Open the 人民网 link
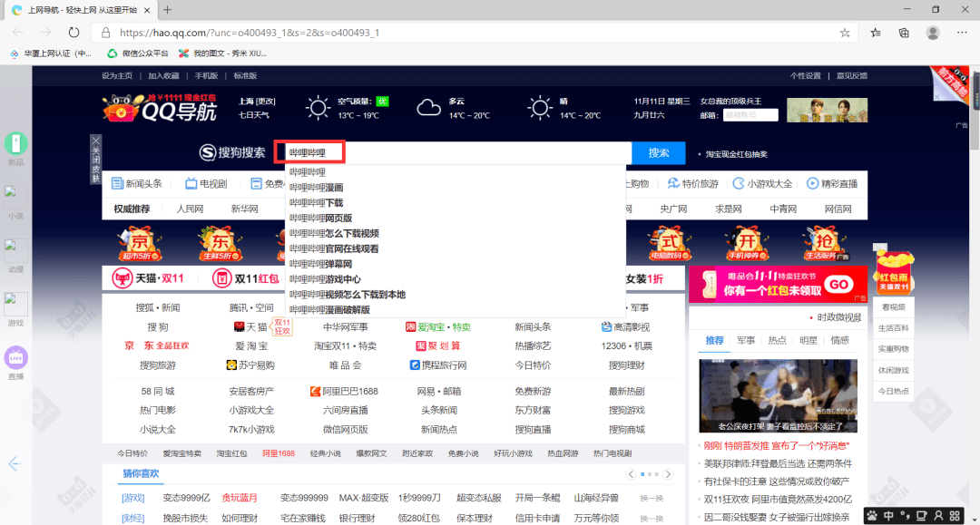This screenshot has height=525, width=980. (x=190, y=209)
